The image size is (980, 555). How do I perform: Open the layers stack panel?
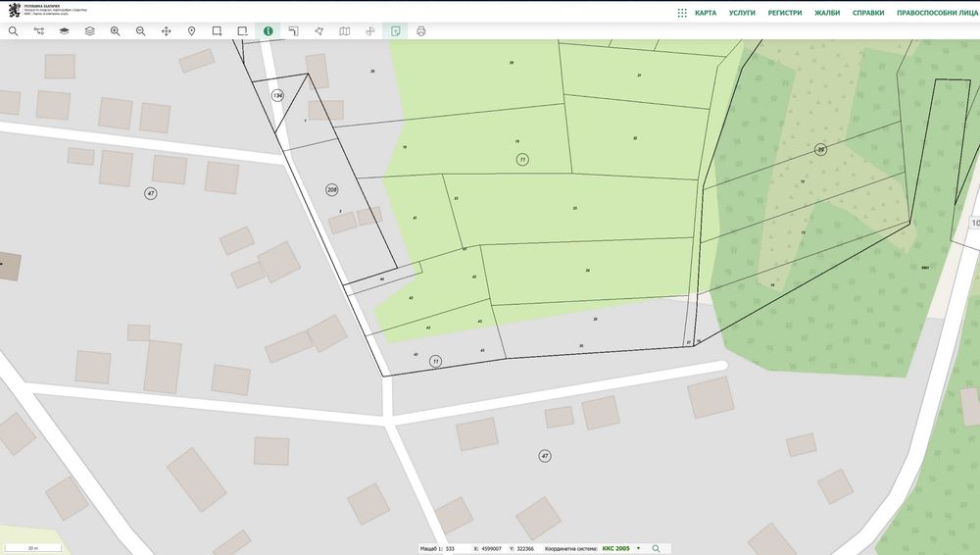click(89, 31)
